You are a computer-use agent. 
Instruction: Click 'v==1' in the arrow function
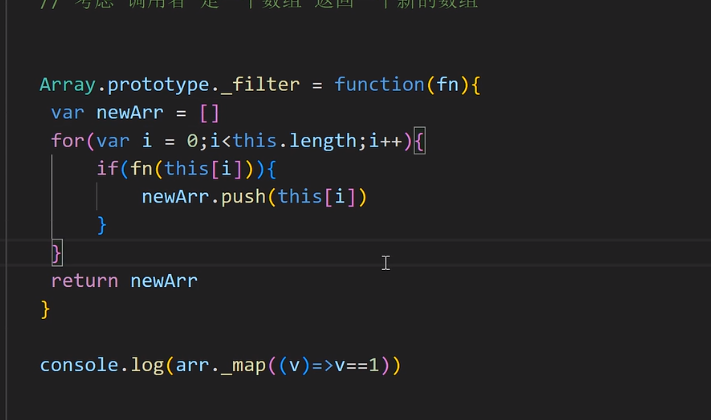pyautogui.click(x=357, y=366)
